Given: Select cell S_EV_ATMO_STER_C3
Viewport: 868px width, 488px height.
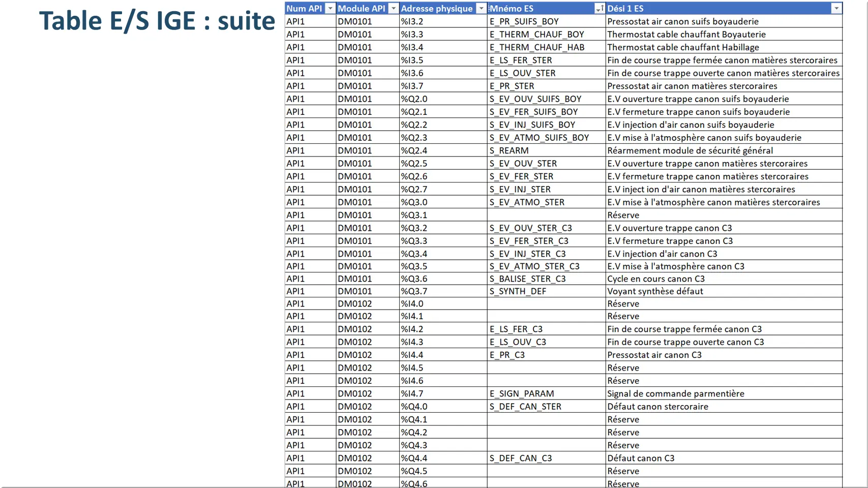Looking at the screenshot, I should (x=546, y=266).
